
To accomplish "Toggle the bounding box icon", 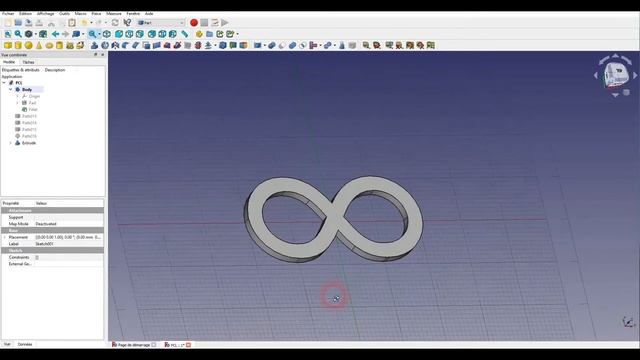I will [x=43, y=34].
